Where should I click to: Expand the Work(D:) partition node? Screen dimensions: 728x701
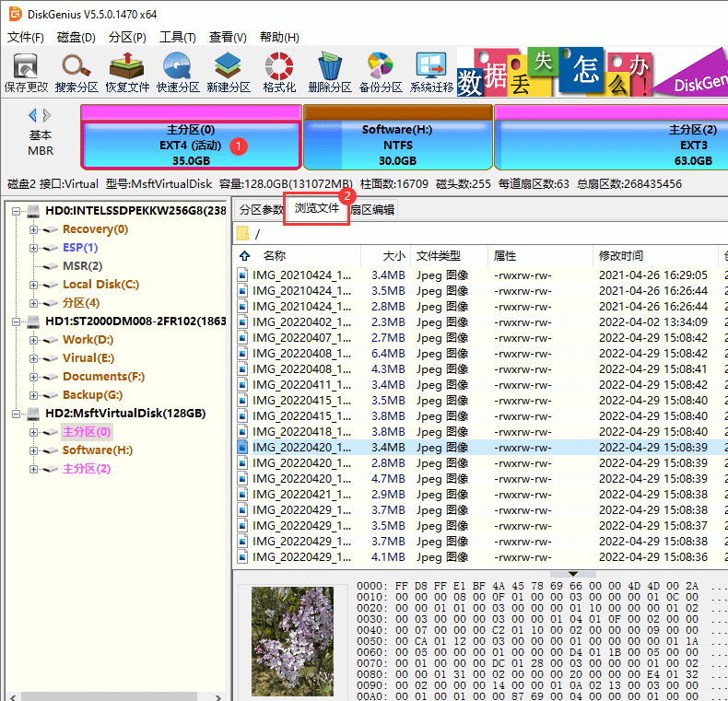[x=34, y=340]
